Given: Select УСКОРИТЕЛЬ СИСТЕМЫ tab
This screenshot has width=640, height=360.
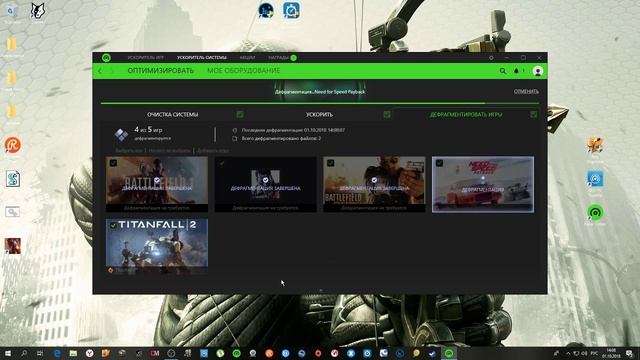Looking at the screenshot, I should (202, 58).
